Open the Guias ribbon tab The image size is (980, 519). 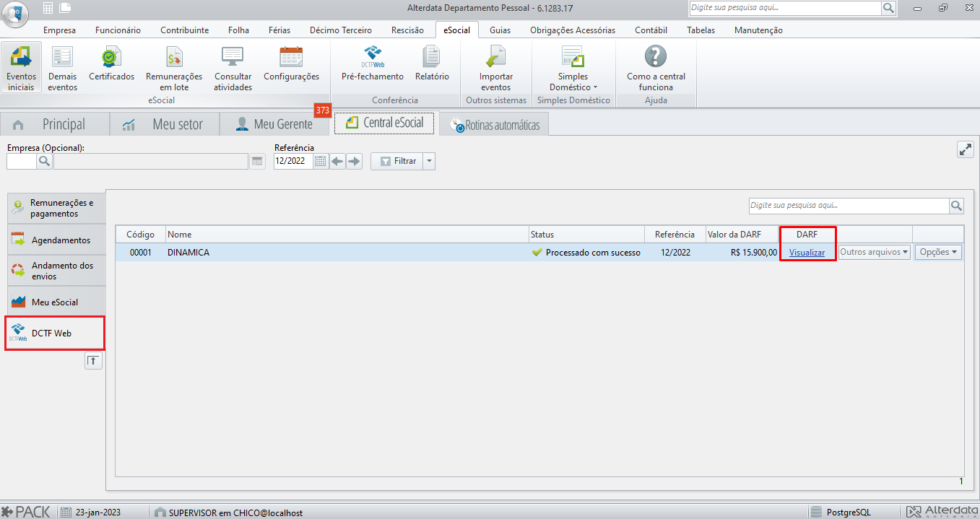pos(500,30)
